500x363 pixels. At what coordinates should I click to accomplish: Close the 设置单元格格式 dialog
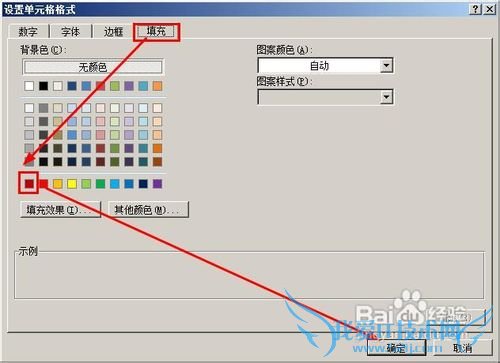(x=489, y=9)
